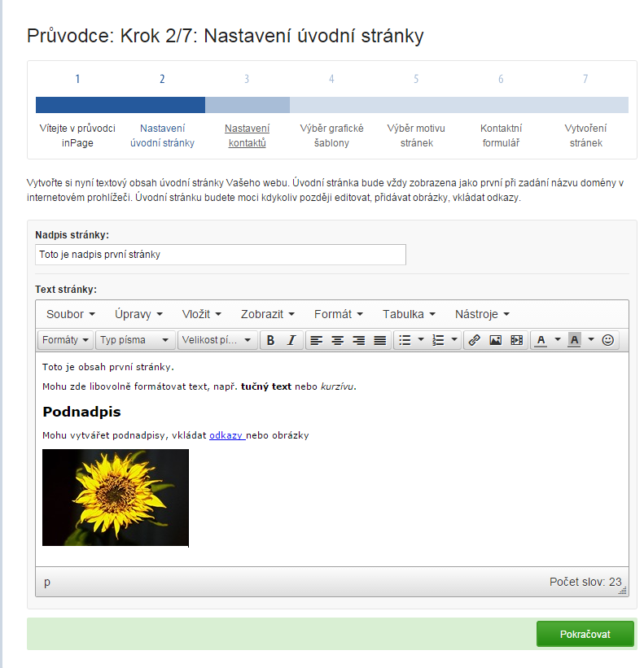Open the Nástroje menu
The image size is (644, 668).
(483, 314)
